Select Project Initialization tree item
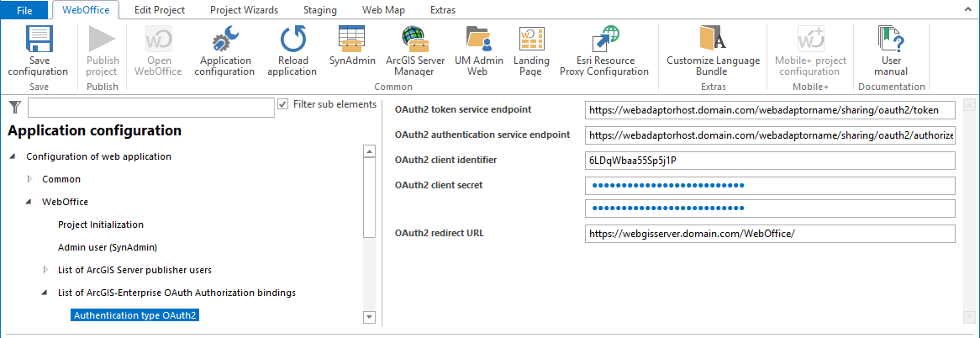The width and height of the screenshot is (980, 338). [x=101, y=224]
